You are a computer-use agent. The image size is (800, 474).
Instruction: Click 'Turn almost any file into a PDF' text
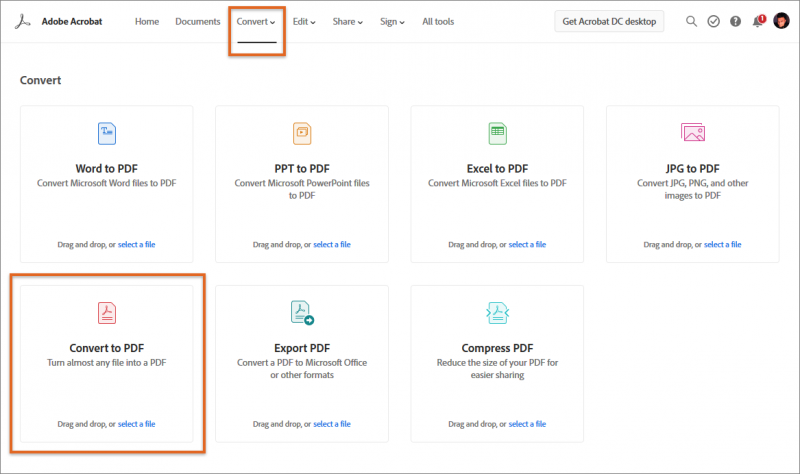pos(107,363)
